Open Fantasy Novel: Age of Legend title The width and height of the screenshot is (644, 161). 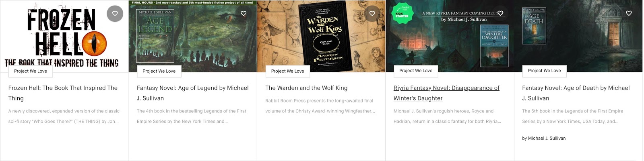(x=193, y=93)
